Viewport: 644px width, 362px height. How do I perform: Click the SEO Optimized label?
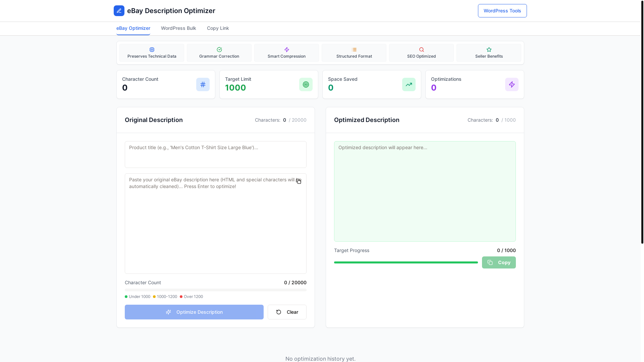click(422, 56)
